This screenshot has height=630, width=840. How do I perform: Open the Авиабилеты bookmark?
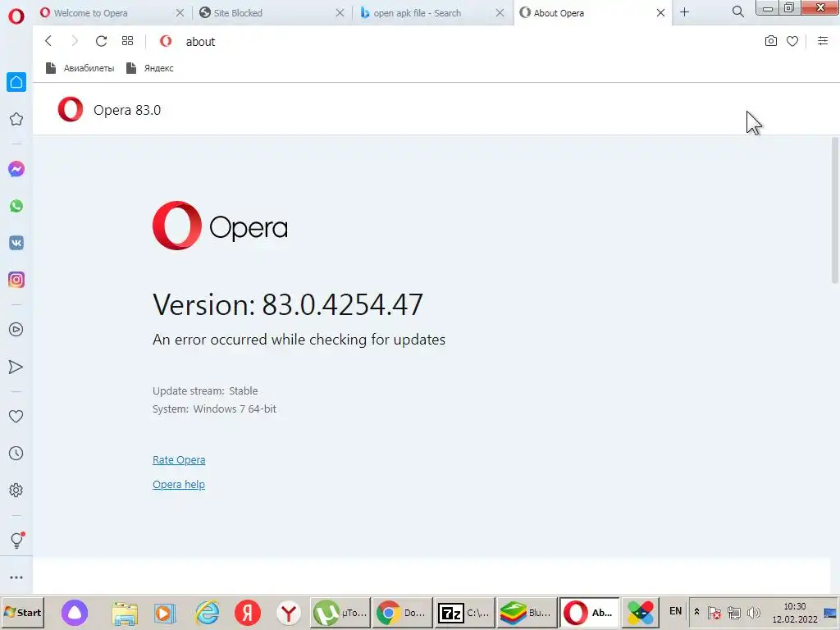pos(80,68)
